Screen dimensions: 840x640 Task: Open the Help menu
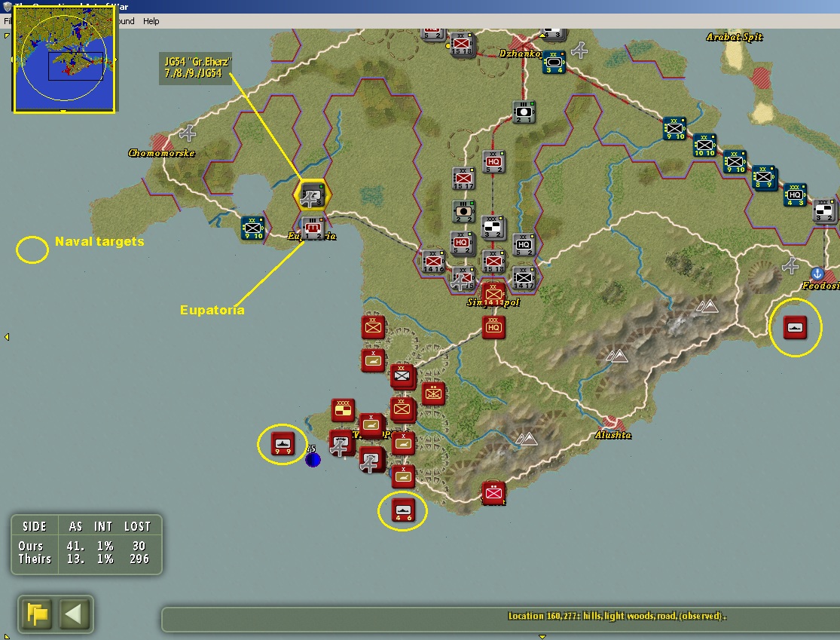pos(151,21)
